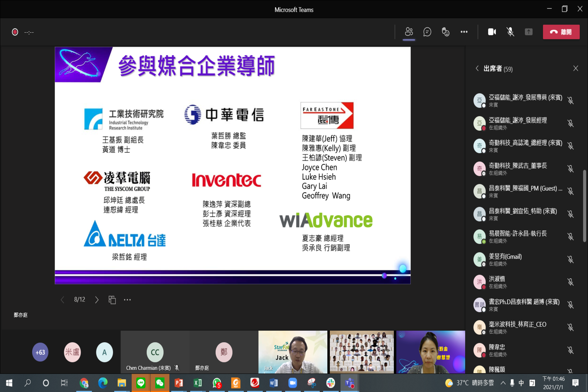
Task: Open Zoom from taskbar
Action: pyautogui.click(x=293, y=383)
